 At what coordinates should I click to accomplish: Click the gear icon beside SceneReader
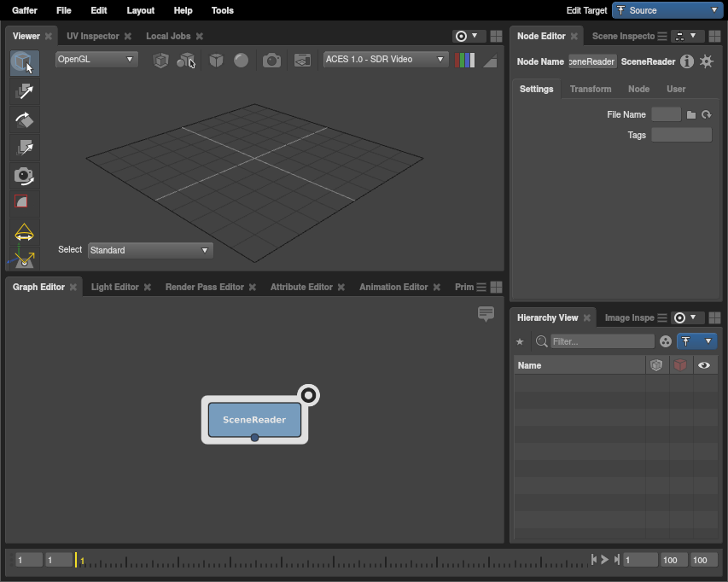coord(707,61)
